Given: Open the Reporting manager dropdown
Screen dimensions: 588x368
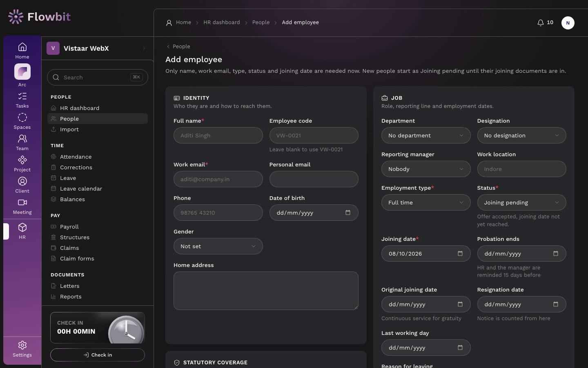Looking at the screenshot, I should pyautogui.click(x=426, y=169).
